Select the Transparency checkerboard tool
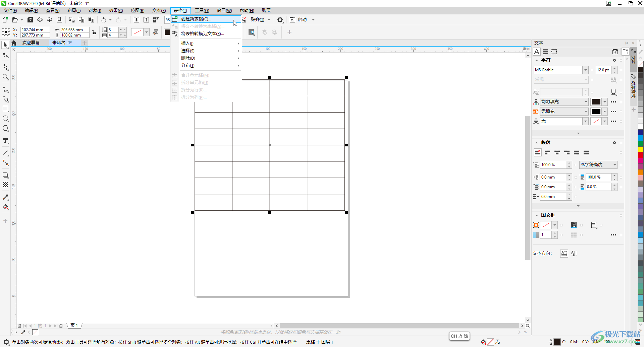Screen dimensions: 644x347 tap(5, 185)
